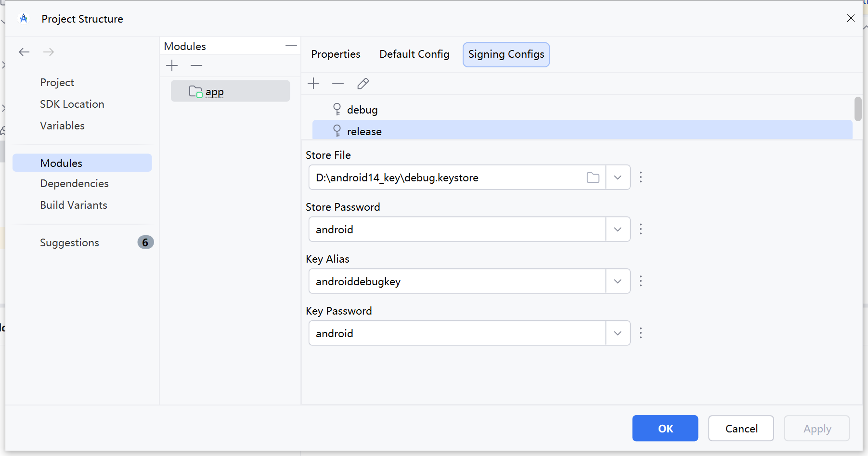
Task: Rename signing config with pencil icon
Action: (363, 83)
